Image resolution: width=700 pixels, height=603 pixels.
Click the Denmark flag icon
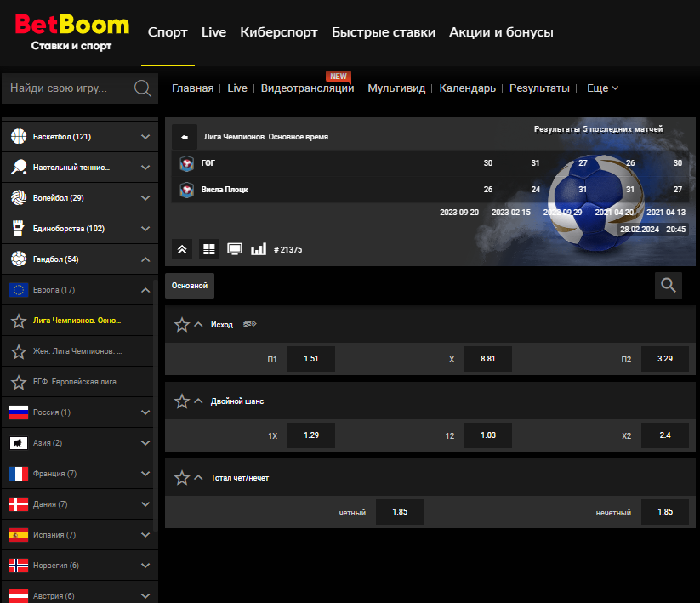[19, 504]
